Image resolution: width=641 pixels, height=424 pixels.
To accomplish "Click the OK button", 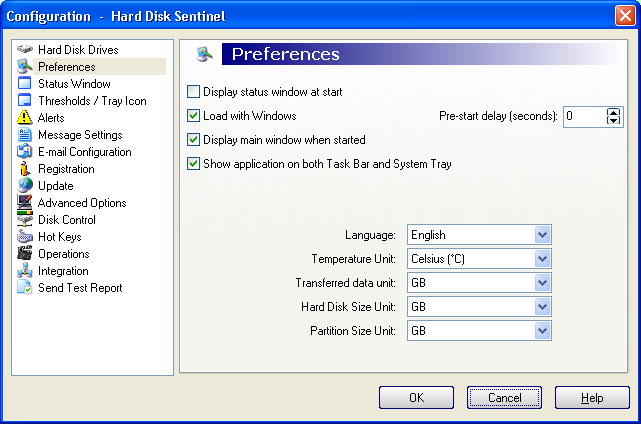I will [x=416, y=397].
